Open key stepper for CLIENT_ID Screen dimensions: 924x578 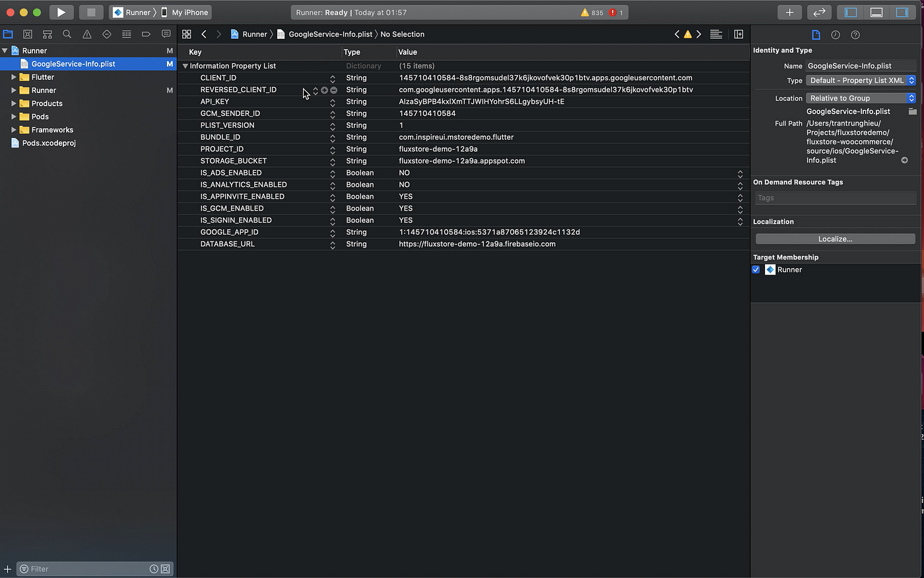333,79
